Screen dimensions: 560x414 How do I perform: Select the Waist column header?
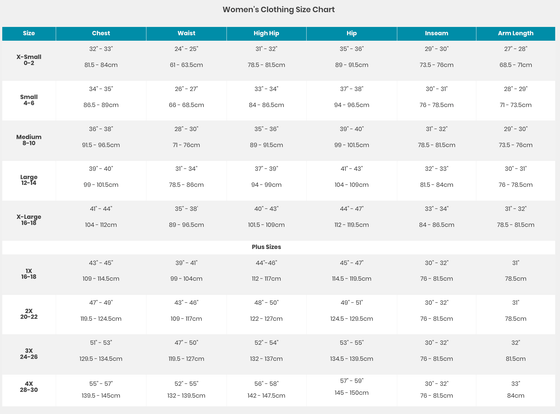coord(186,33)
